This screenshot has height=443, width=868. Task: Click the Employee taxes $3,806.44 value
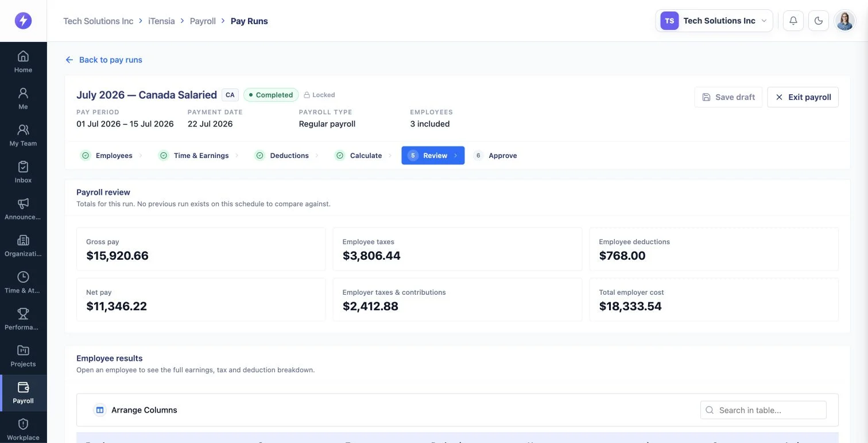pyautogui.click(x=371, y=256)
